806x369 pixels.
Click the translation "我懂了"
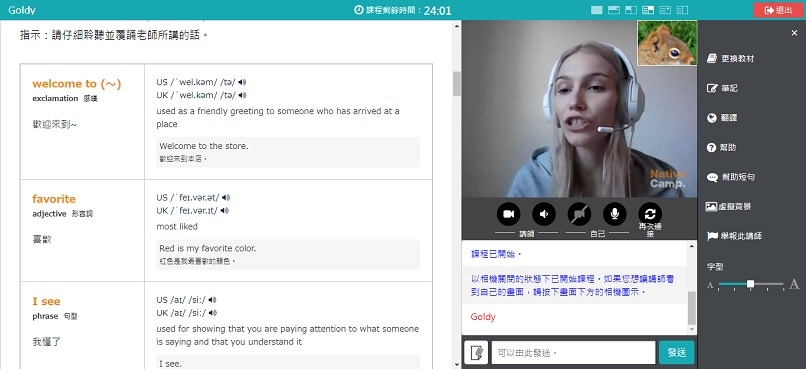(x=46, y=341)
